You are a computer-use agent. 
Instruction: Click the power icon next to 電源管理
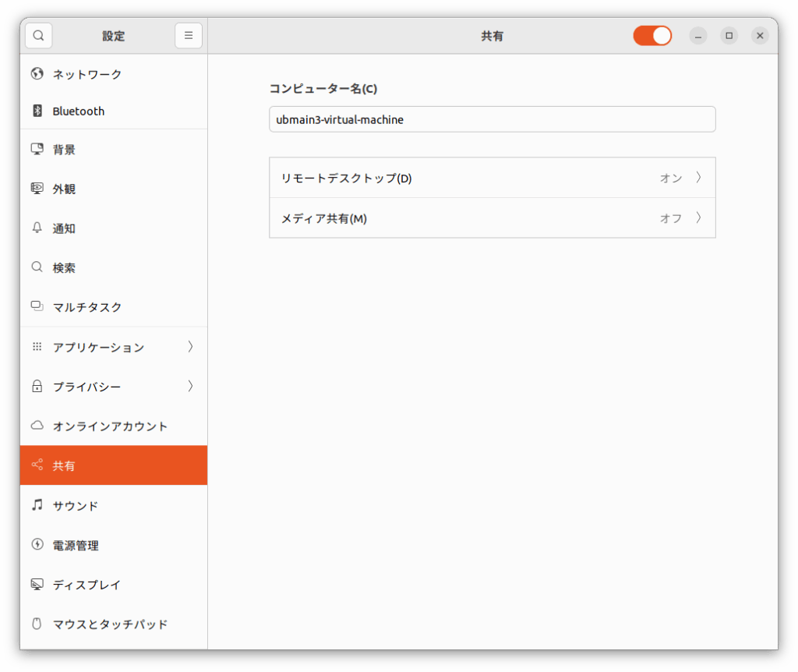click(x=37, y=544)
